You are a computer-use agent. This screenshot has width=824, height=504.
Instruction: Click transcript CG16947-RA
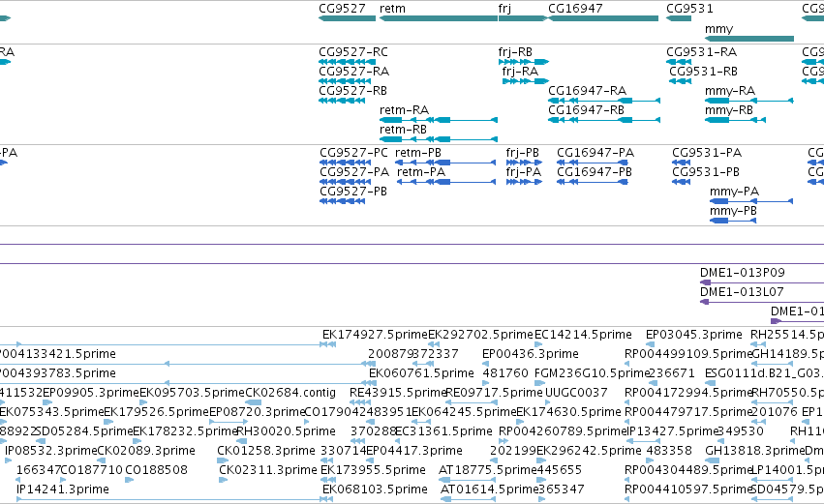click(x=604, y=101)
